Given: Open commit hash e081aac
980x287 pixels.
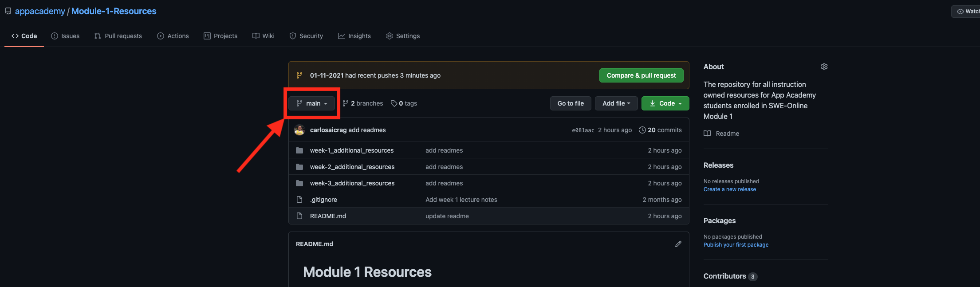Looking at the screenshot, I should tap(583, 130).
